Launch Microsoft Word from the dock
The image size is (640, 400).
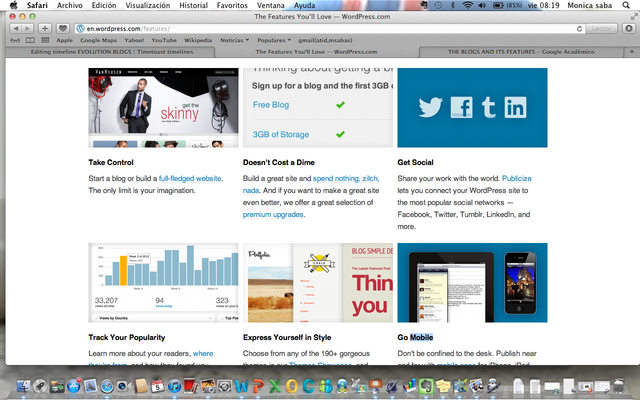242,386
